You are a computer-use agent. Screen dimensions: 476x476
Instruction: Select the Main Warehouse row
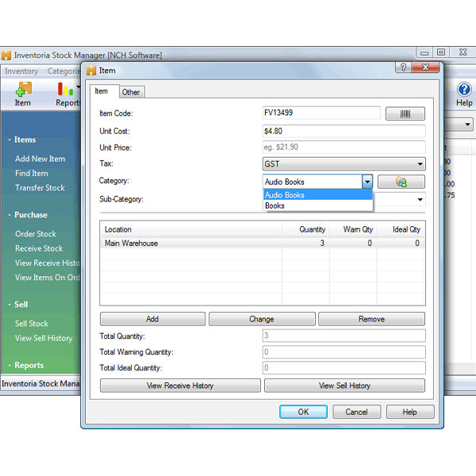point(263,244)
